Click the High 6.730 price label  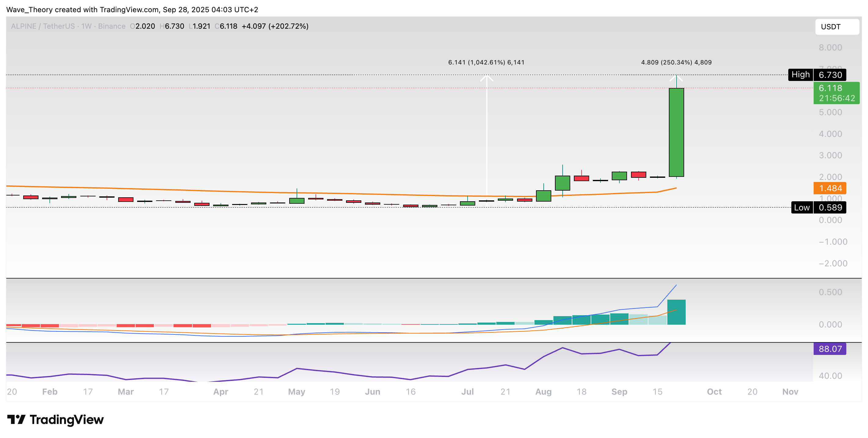coord(817,75)
